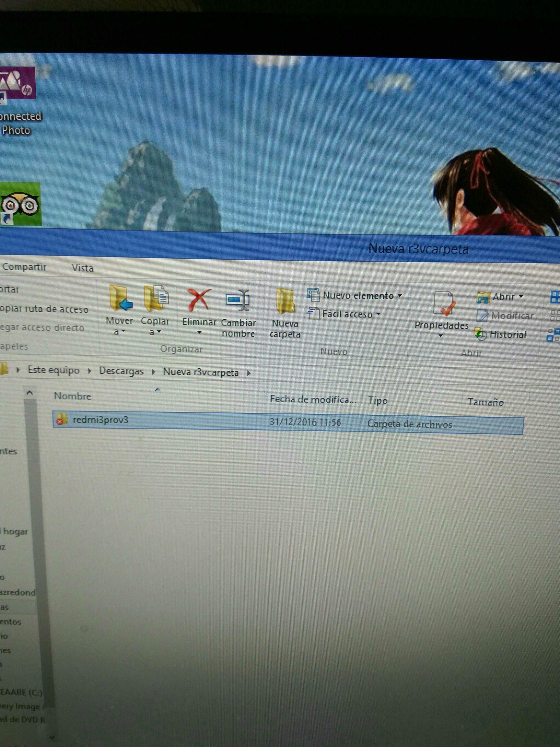Click the Carpeta de archivos type cell
Viewport: 560px width, 747px height.
pos(409,424)
